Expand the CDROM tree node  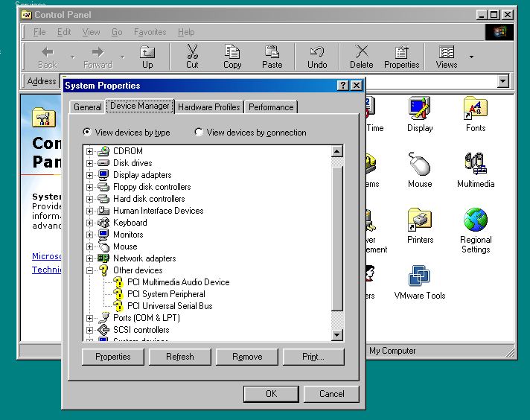click(x=89, y=151)
